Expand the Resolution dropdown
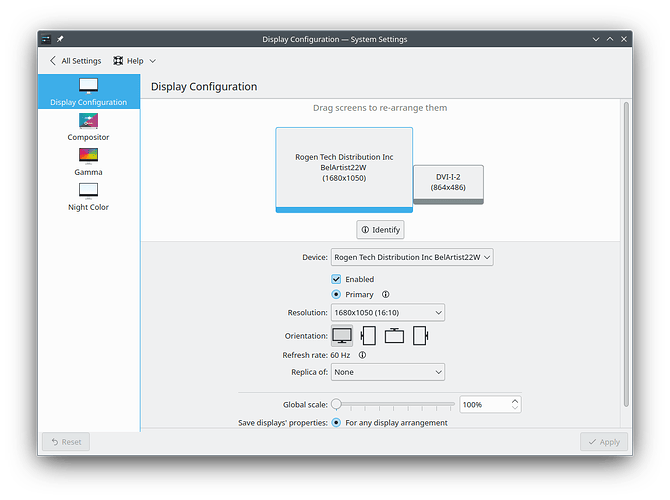Viewport: 670px width, 500px height. [387, 313]
